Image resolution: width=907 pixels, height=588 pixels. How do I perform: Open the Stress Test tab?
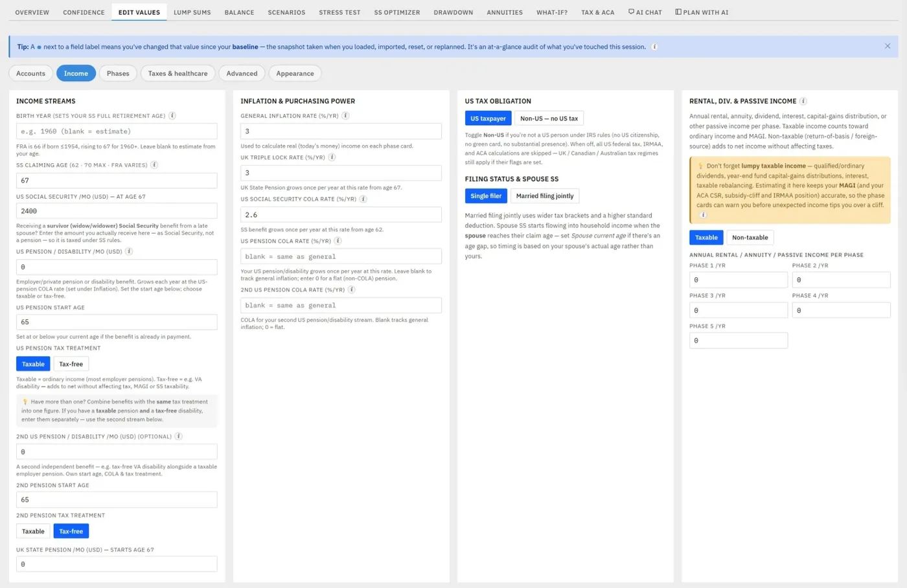pos(339,12)
